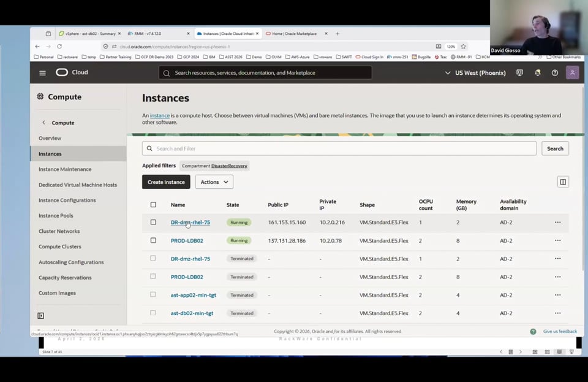Open Overview in the Compute sidebar
588x382 pixels.
pos(50,138)
